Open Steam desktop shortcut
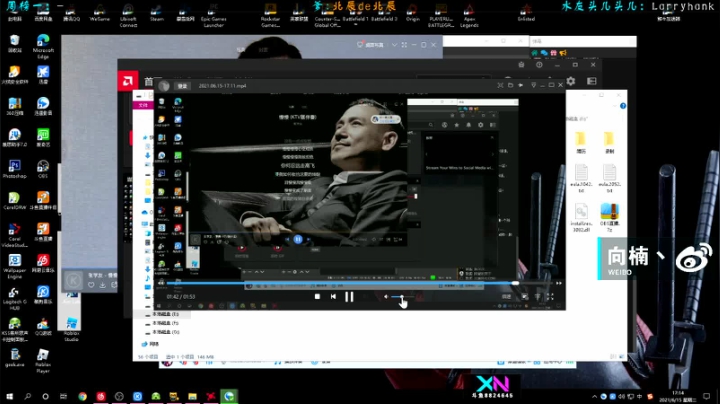The image size is (720, 404). (x=157, y=13)
